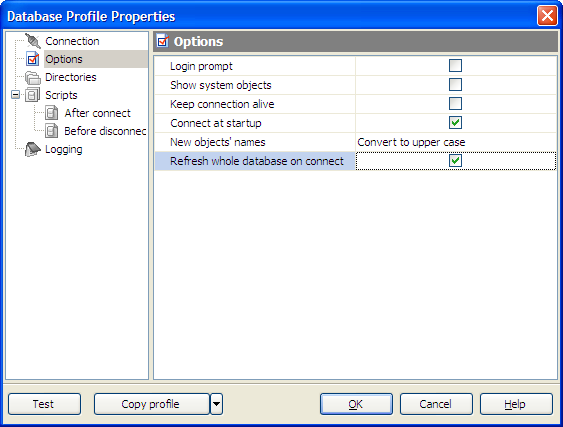
Task: Open the Convert to upper case dropdown
Action: coord(456,142)
